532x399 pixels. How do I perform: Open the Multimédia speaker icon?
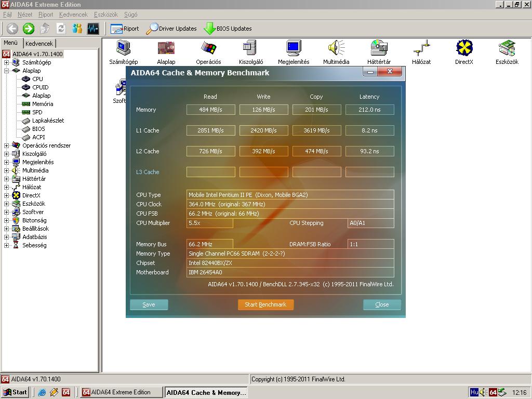click(x=336, y=52)
